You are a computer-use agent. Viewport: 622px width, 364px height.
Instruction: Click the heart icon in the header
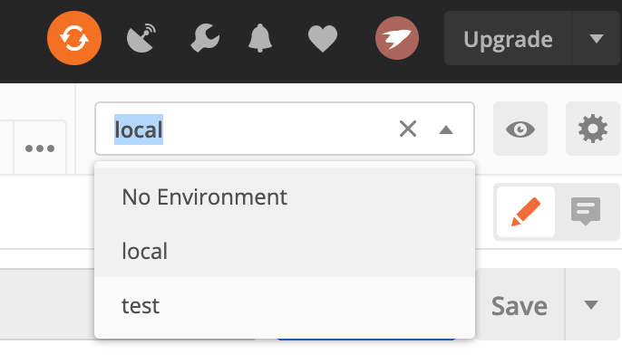(323, 39)
